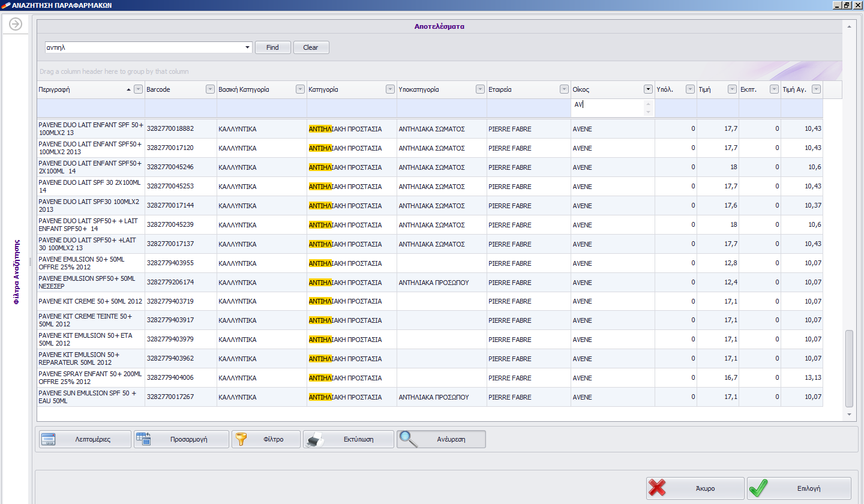Open Περιγραφή column filter dropdown
The height and width of the screenshot is (504, 864).
coord(139,89)
